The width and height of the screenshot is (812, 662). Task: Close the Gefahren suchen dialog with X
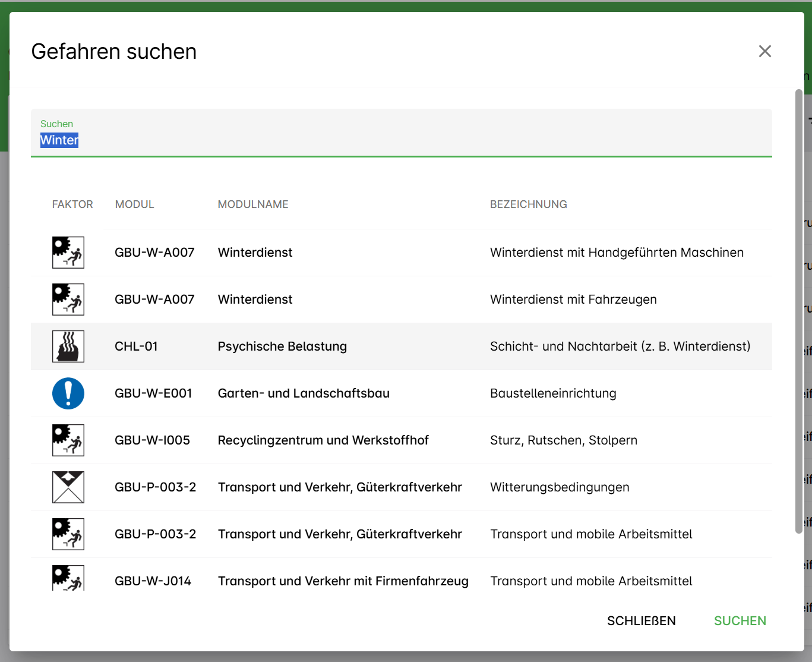click(764, 51)
